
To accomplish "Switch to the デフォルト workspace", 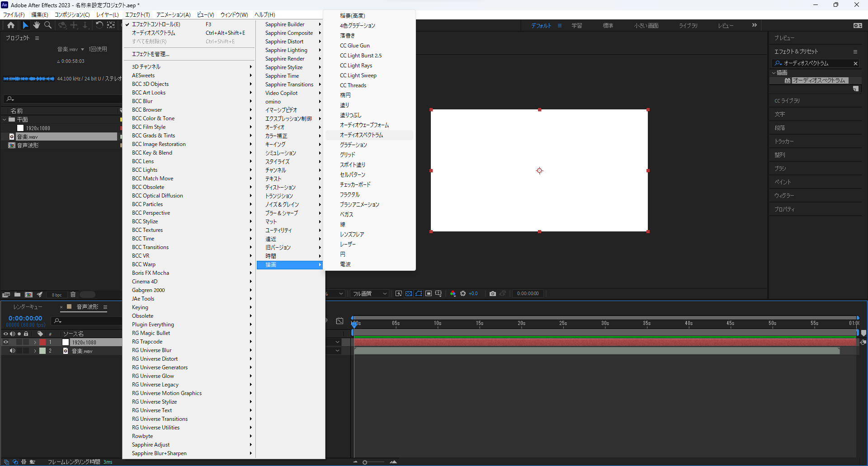I will tap(541, 26).
